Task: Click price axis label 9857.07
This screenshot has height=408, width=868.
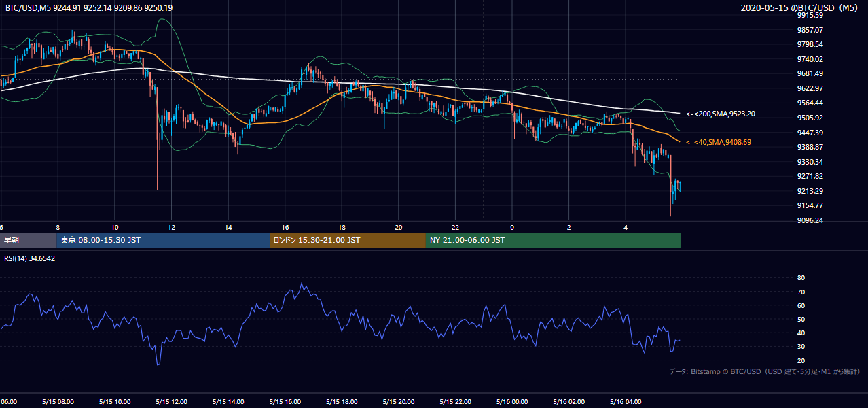Action: [x=810, y=30]
